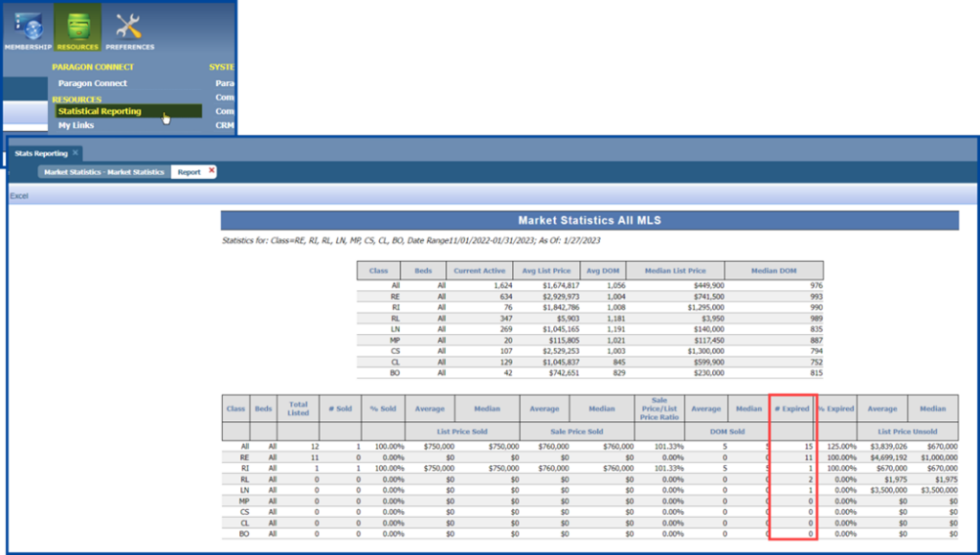Click the % Expired column header
This screenshot has height=555, width=980.
pos(835,409)
